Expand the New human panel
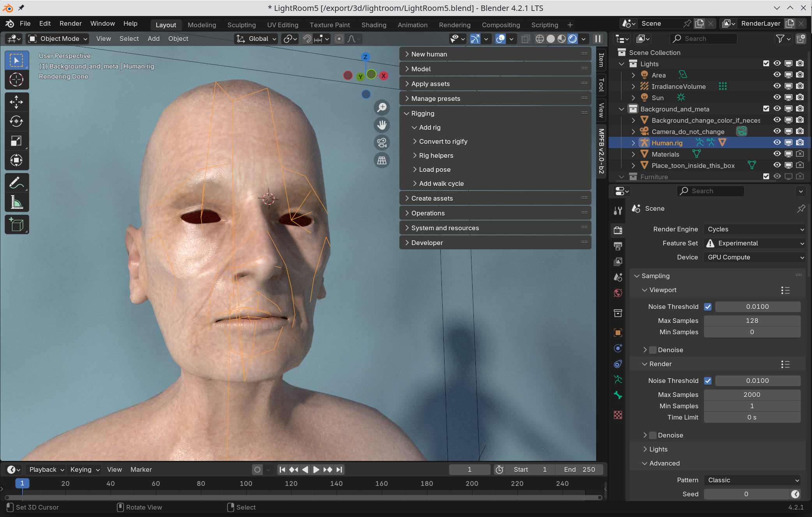Image resolution: width=812 pixels, height=517 pixels. coord(495,54)
